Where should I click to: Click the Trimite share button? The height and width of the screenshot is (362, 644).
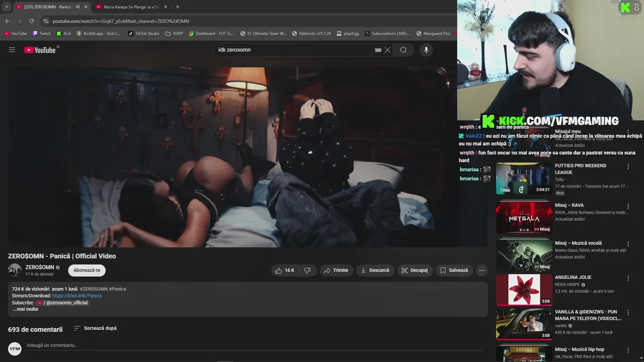point(336,270)
